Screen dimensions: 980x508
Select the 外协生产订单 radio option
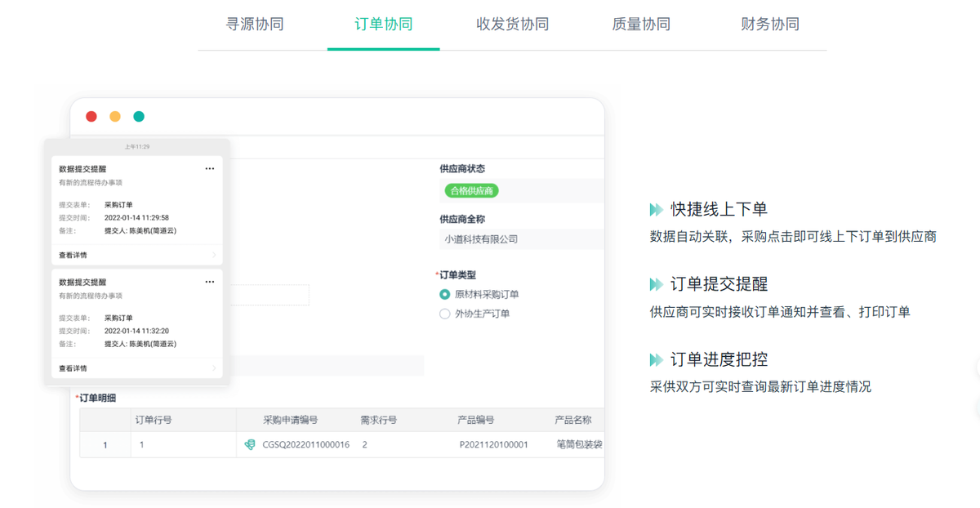(445, 314)
